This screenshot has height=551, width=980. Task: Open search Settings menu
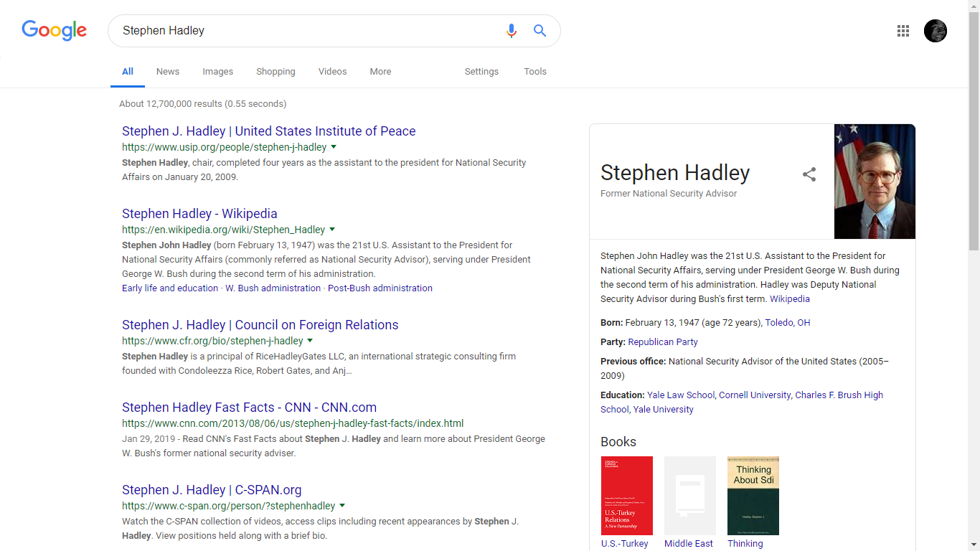point(481,72)
